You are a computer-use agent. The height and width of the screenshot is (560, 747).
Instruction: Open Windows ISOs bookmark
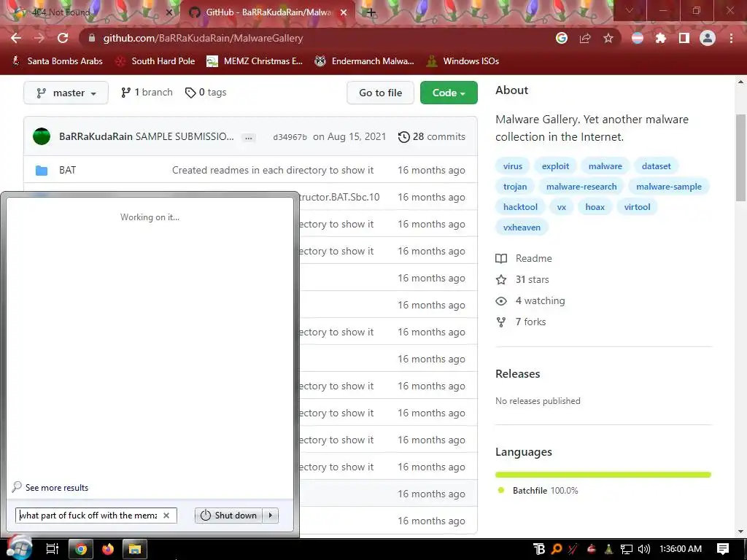click(462, 61)
